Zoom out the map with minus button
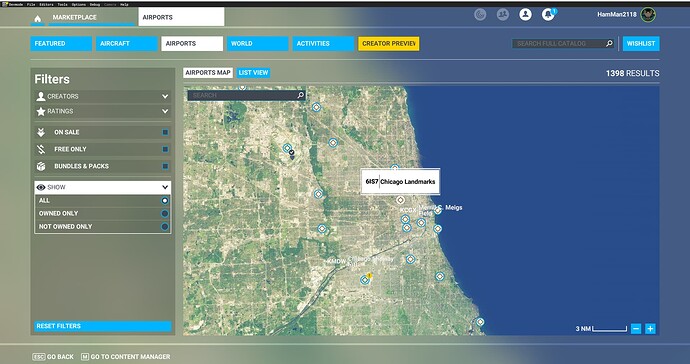Viewport: 690px width, 364px height. coord(635,328)
